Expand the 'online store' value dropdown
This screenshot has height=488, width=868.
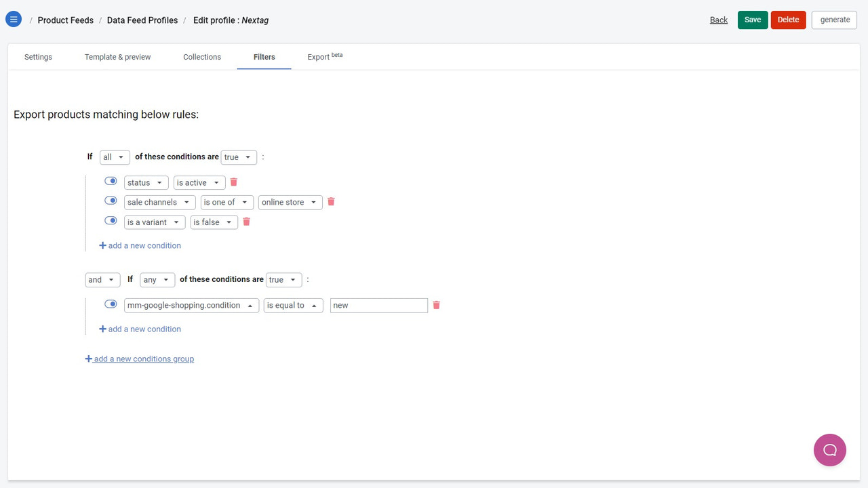[290, 202]
